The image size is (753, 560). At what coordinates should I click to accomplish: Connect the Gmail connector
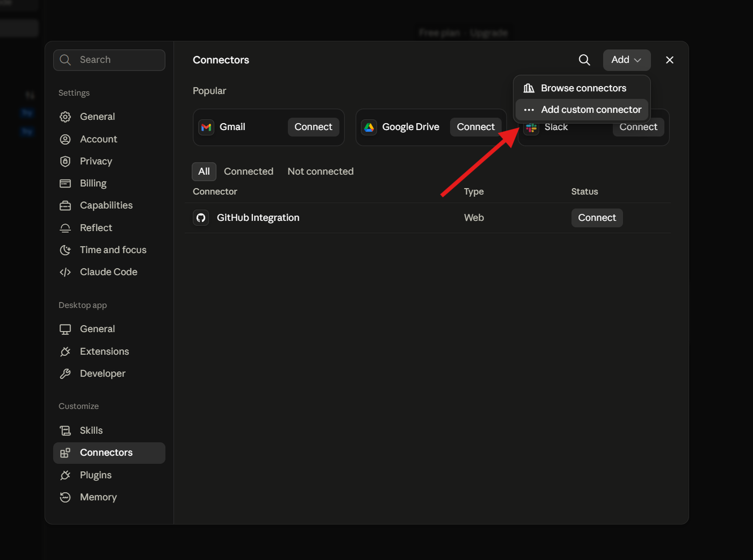coord(314,127)
